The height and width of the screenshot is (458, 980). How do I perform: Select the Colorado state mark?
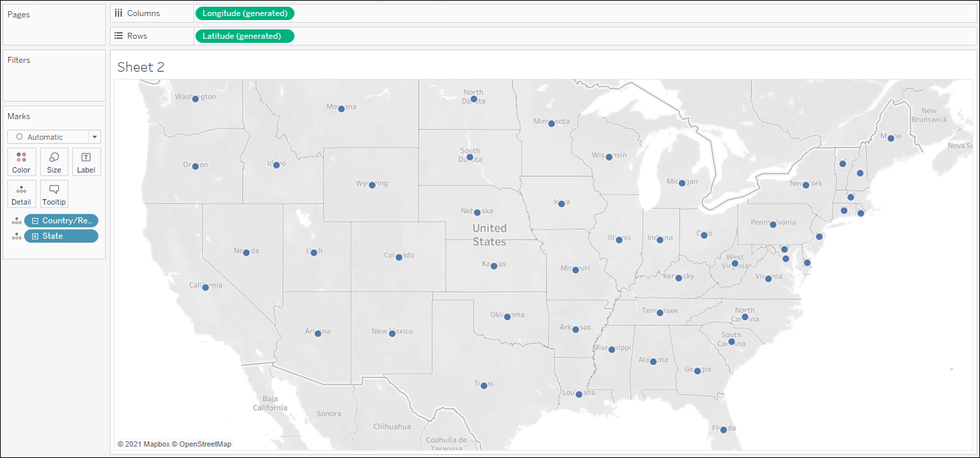[399, 257]
